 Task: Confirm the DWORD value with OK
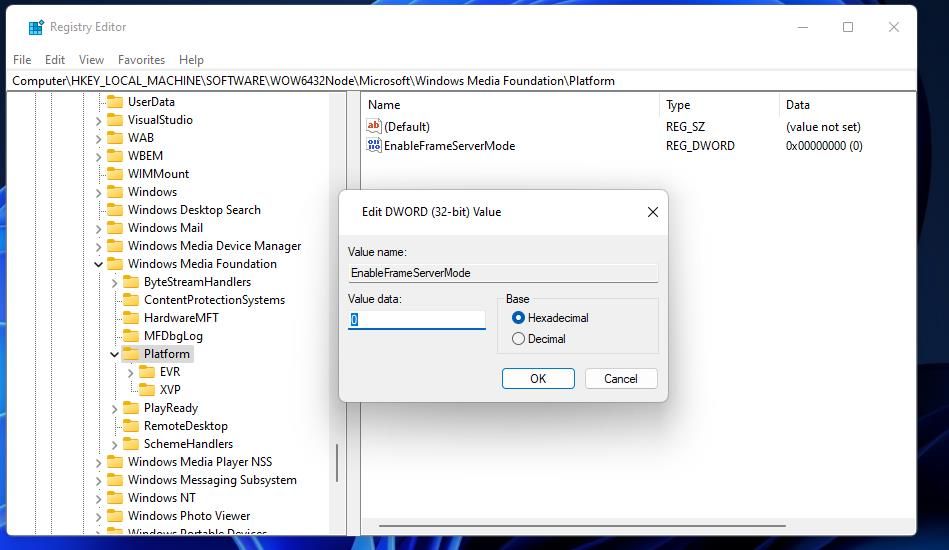pyautogui.click(x=538, y=379)
